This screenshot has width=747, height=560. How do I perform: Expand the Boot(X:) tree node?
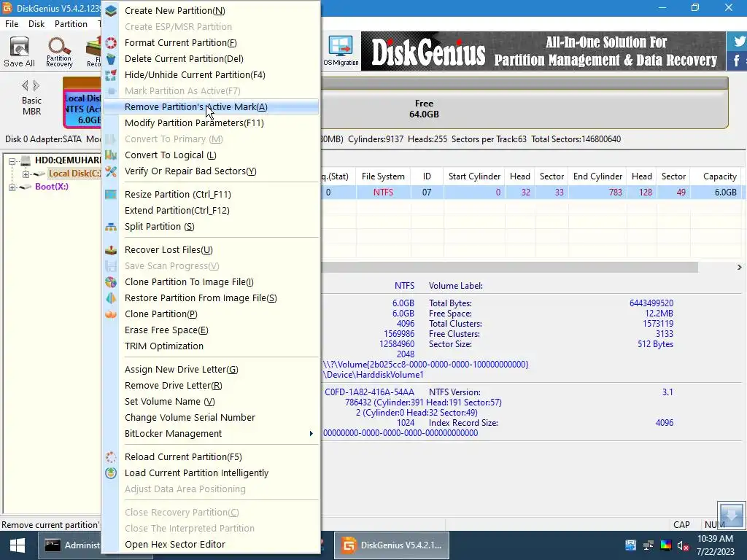12,187
